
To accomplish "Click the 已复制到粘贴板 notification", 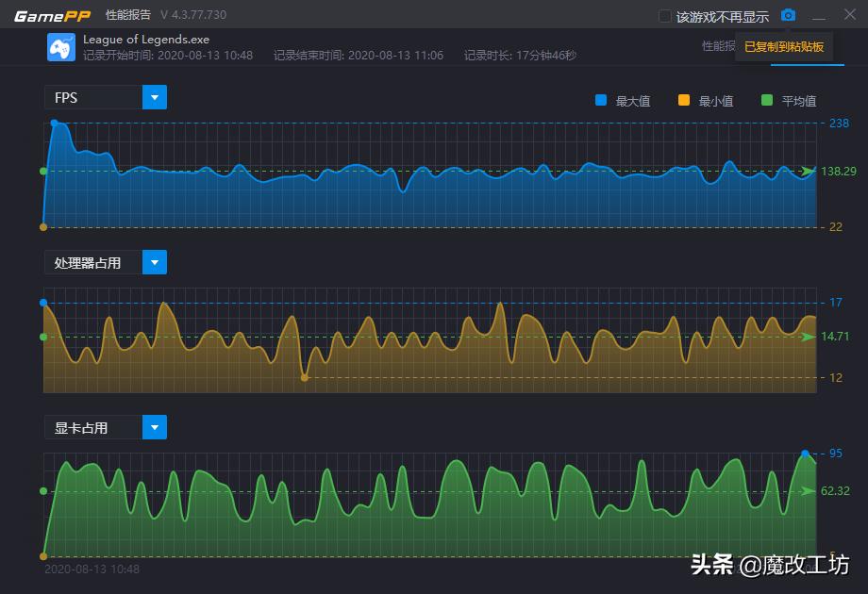I will pyautogui.click(x=784, y=47).
